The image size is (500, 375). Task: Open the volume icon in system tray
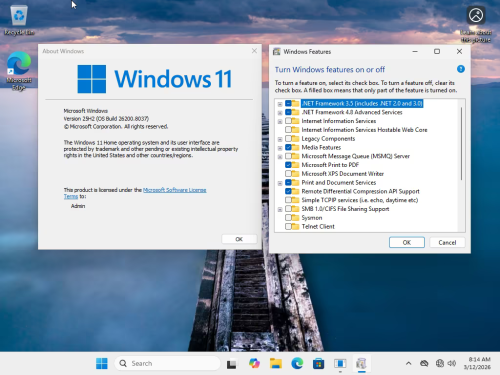pyautogui.click(x=452, y=363)
